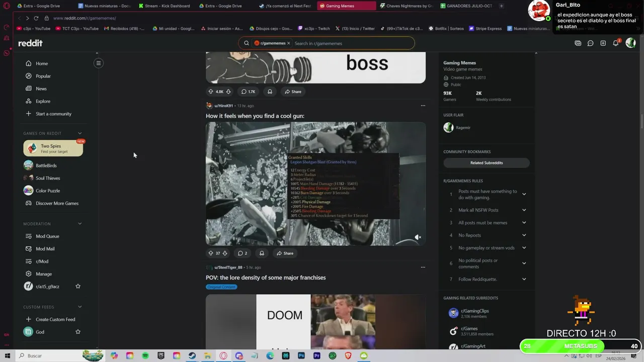Screen dimensions: 644x362
Task: Open Color Puzzle game
Action: (48, 191)
